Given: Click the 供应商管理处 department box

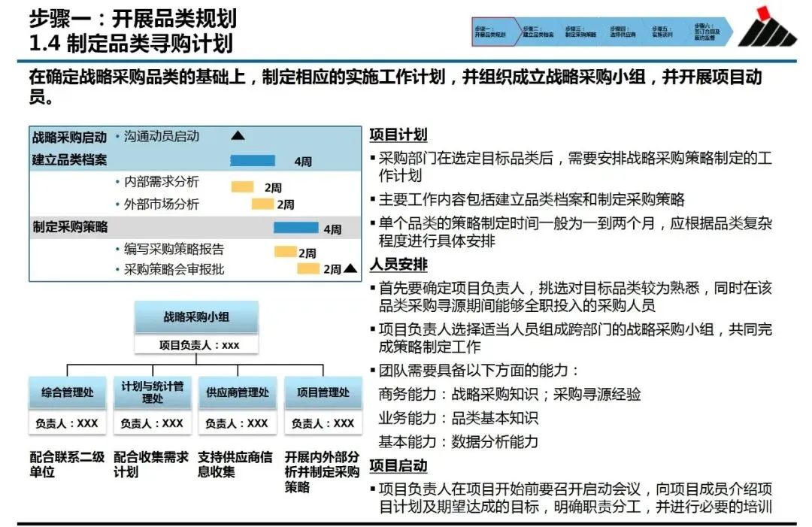Looking at the screenshot, I should coord(237,392).
